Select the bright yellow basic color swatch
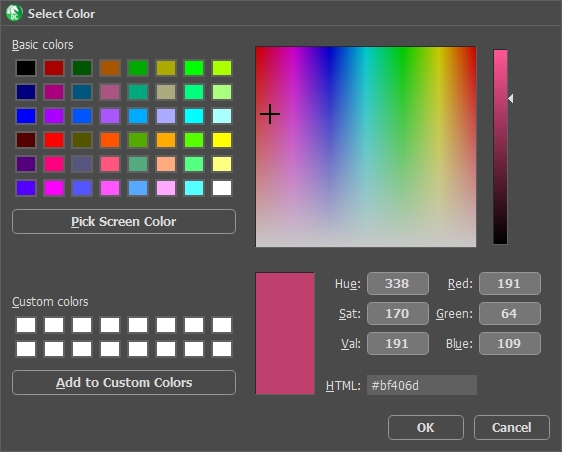Image resolution: width=562 pixels, height=452 pixels. coord(222,140)
